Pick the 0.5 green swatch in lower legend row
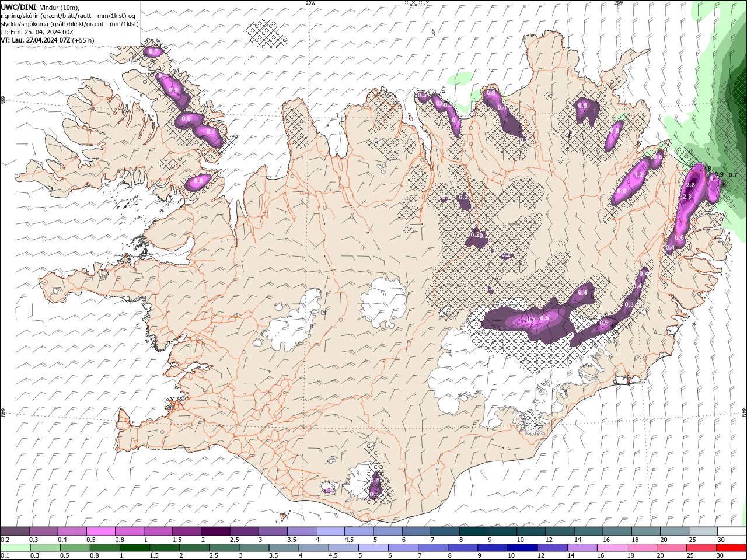 [75, 548]
